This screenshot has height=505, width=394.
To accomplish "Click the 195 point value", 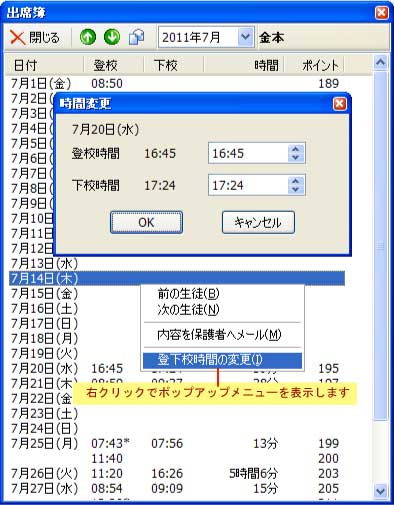I will coord(329,369).
